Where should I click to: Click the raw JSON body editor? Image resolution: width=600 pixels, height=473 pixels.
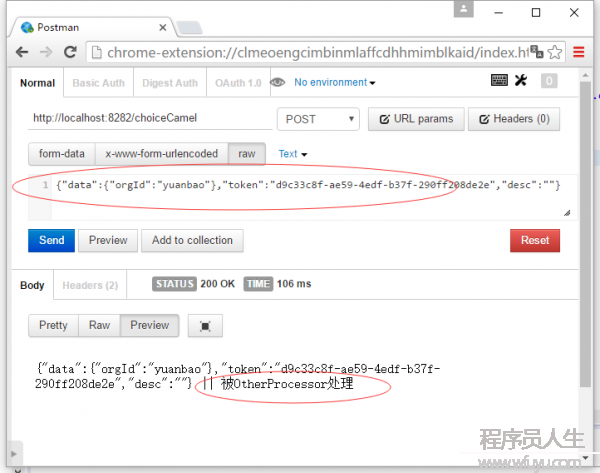coord(314,197)
